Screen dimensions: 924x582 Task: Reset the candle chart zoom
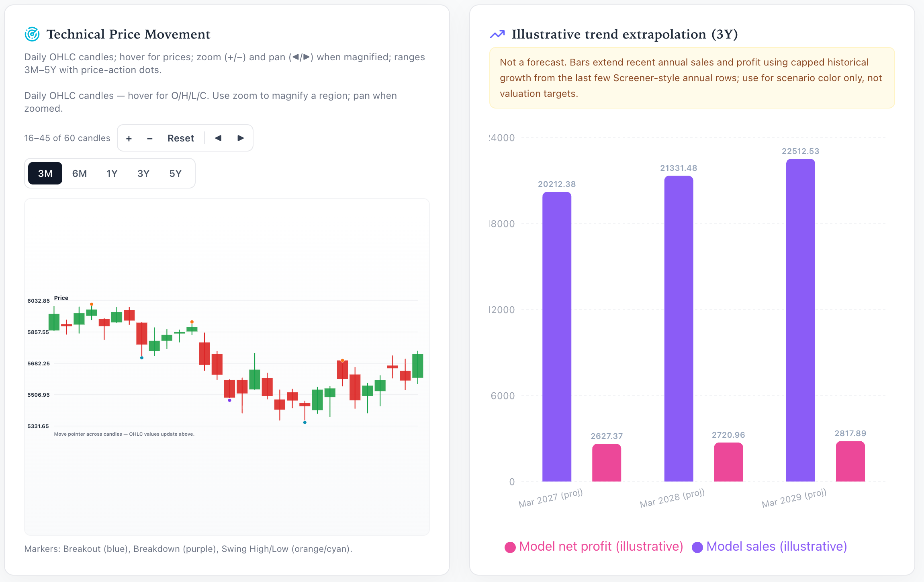coord(181,138)
